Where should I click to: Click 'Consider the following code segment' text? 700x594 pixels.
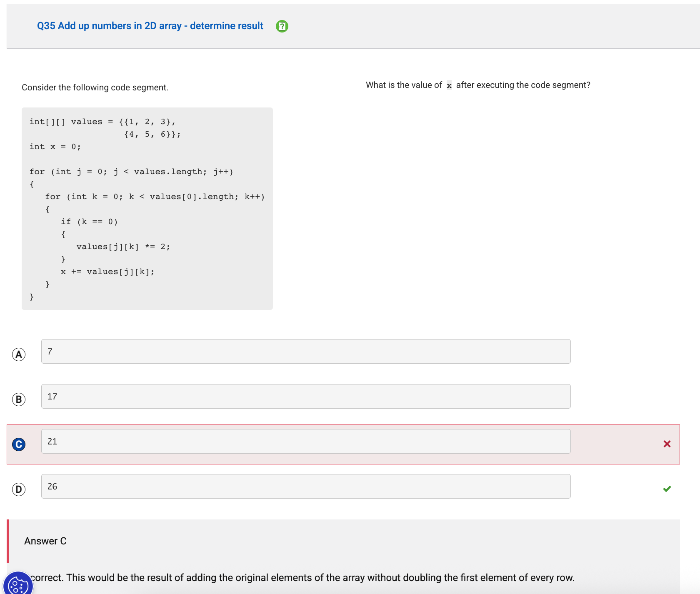pos(95,87)
